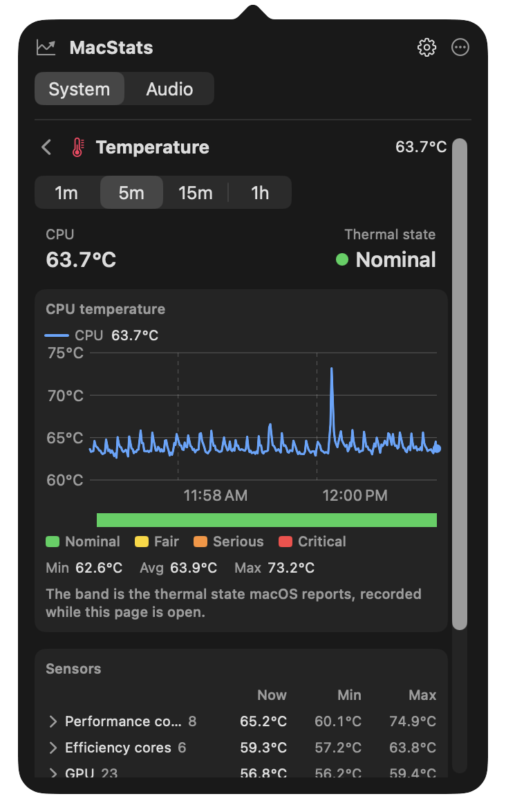Select the 5m time range
Viewport: 506px width, 812px height.
pos(131,193)
